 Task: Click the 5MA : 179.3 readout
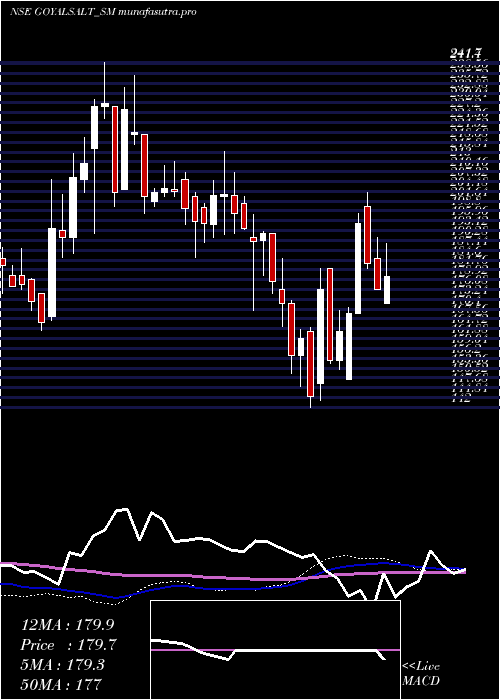tap(63, 665)
